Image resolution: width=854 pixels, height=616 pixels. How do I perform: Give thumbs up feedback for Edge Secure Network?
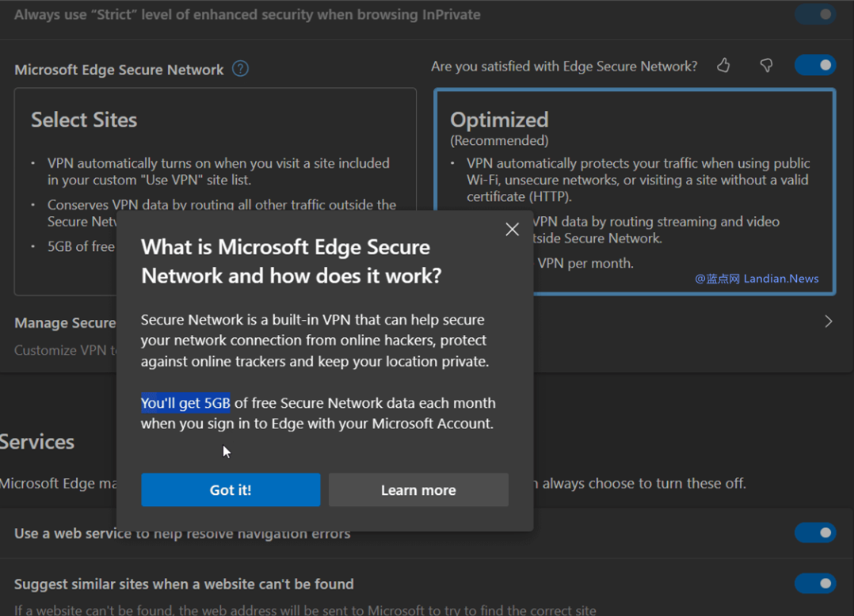pos(723,66)
